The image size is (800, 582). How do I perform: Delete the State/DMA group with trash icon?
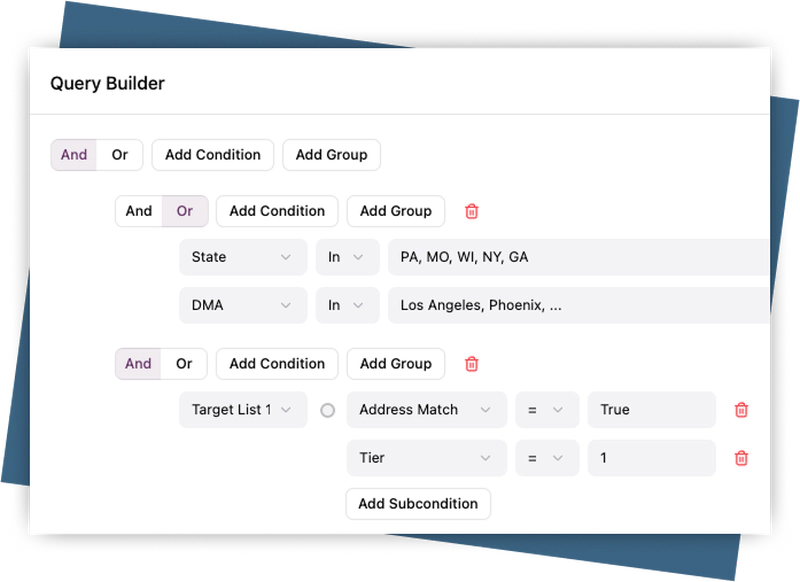click(x=471, y=211)
